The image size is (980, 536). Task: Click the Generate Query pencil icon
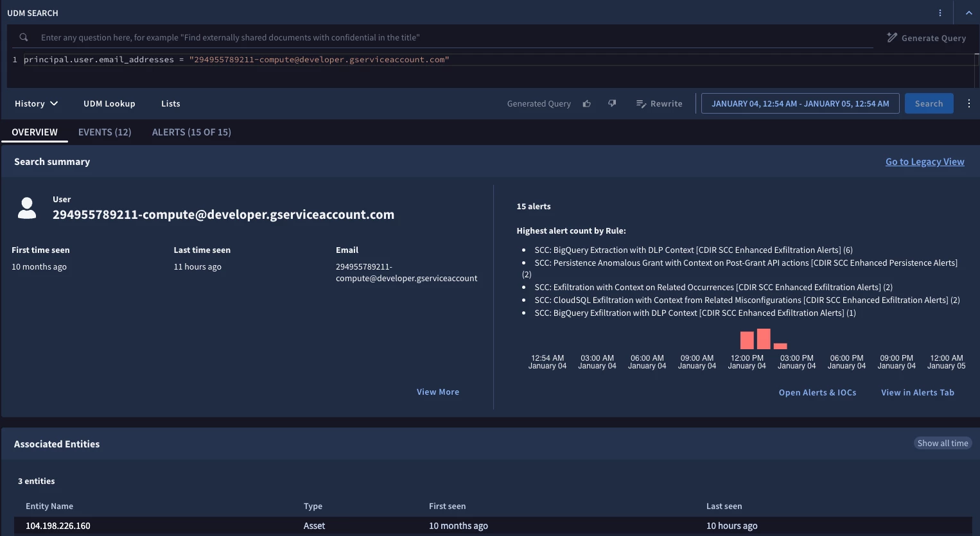click(x=892, y=37)
